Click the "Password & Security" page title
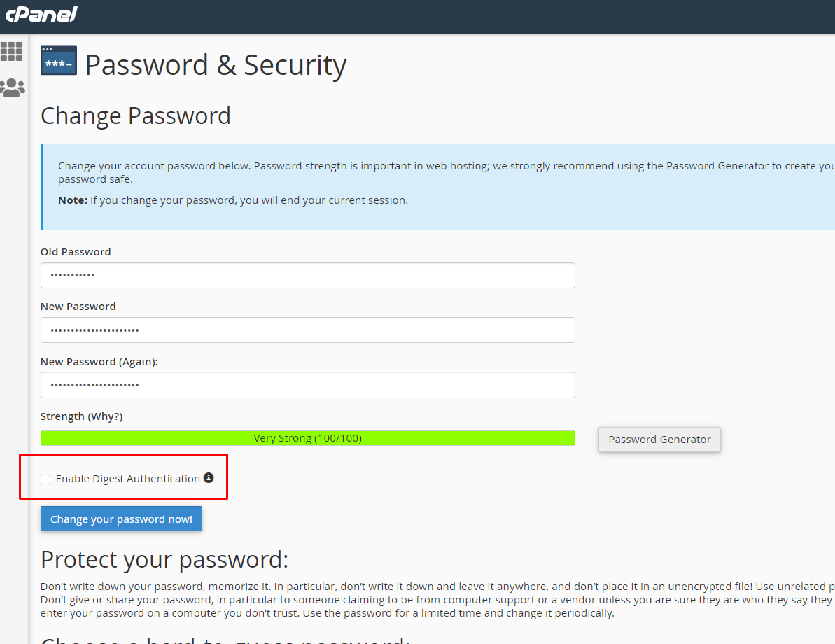835x644 pixels. pos(216,65)
